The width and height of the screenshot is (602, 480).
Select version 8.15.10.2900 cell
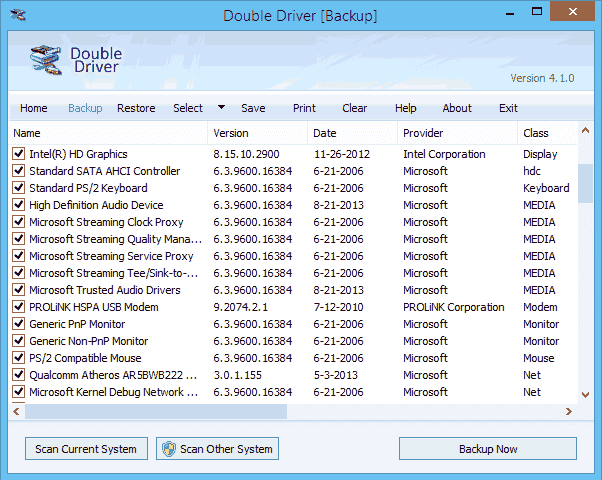point(246,154)
